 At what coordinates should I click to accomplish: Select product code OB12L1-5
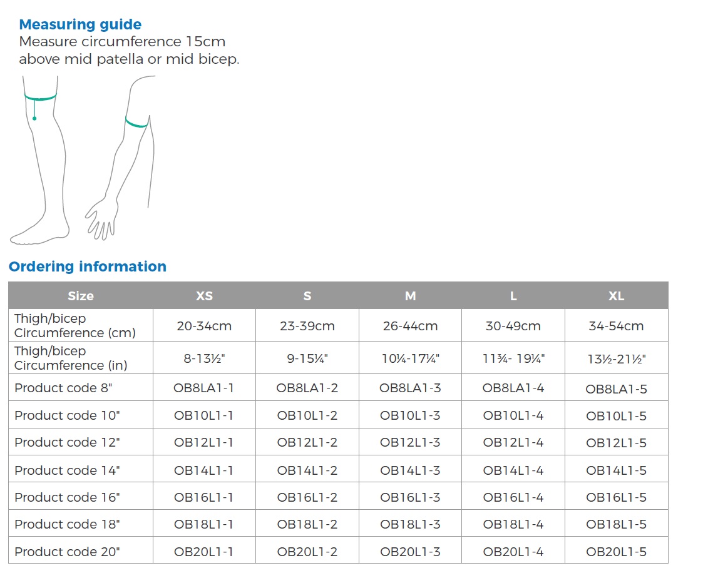point(616,443)
